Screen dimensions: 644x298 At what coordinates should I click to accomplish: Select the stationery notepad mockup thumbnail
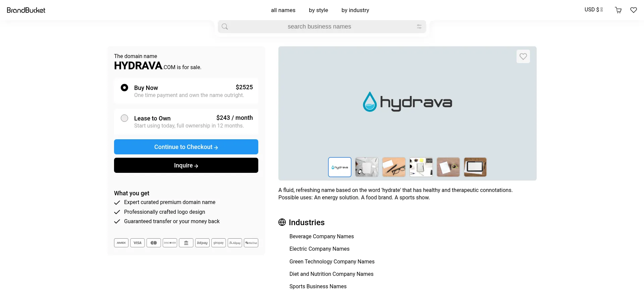(421, 167)
